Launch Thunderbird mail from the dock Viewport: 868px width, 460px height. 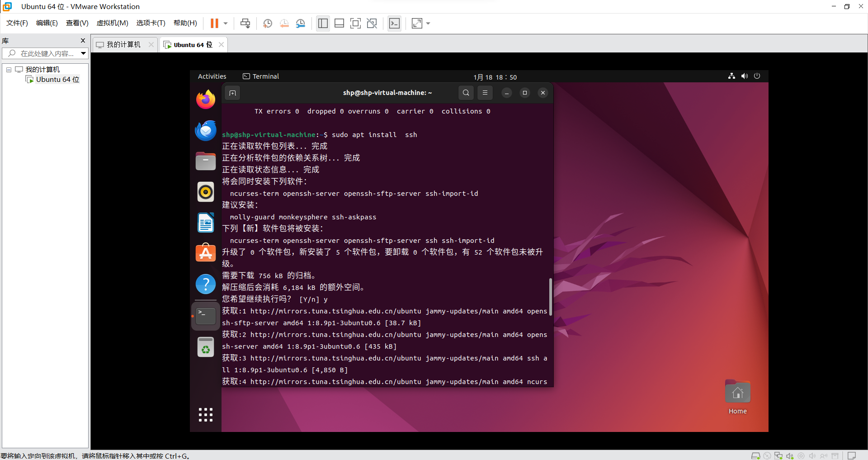(206, 130)
